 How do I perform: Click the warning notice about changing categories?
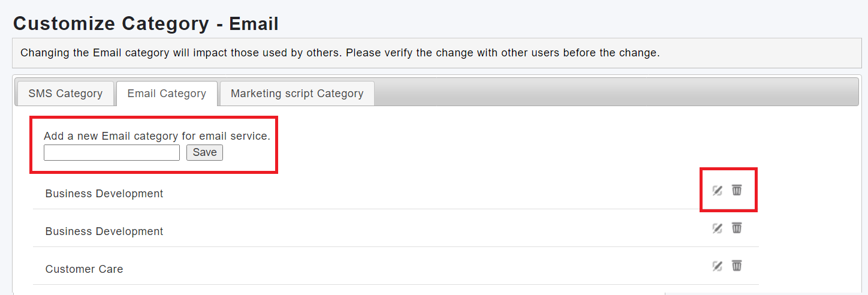point(340,53)
